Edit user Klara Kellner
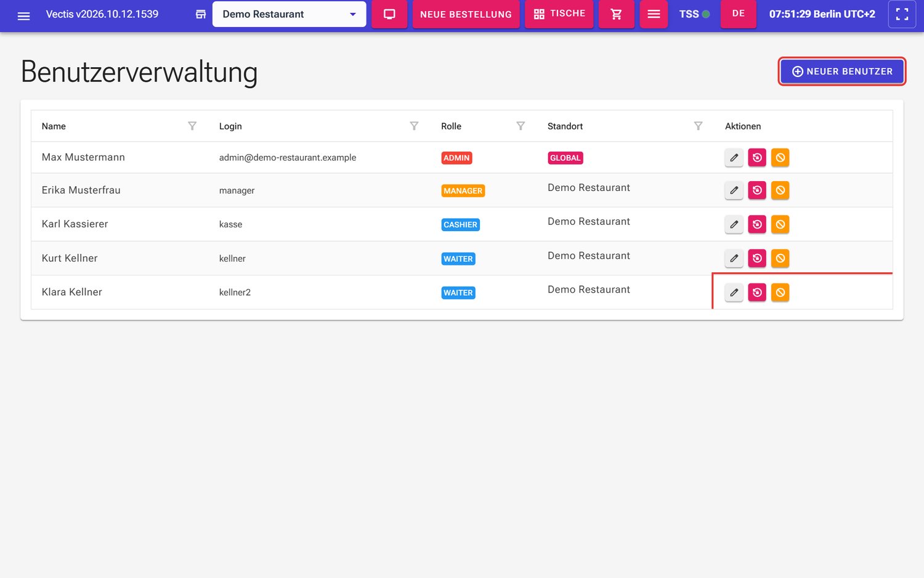The width and height of the screenshot is (924, 578). click(x=734, y=292)
